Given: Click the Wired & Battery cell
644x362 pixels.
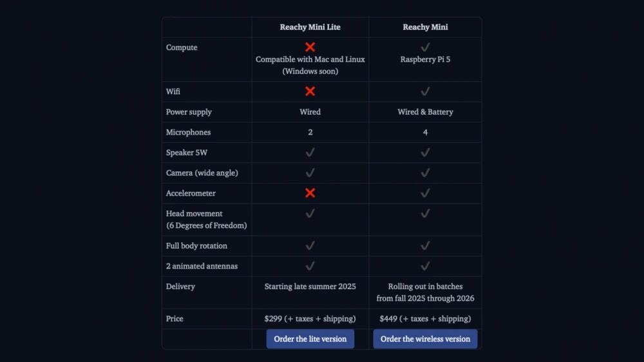Looking at the screenshot, I should pyautogui.click(x=425, y=112).
